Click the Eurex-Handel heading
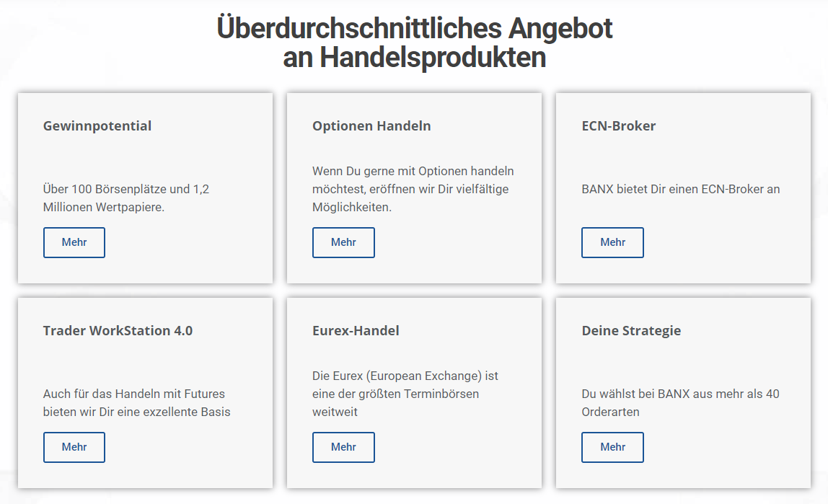This screenshot has width=828, height=504. click(356, 331)
